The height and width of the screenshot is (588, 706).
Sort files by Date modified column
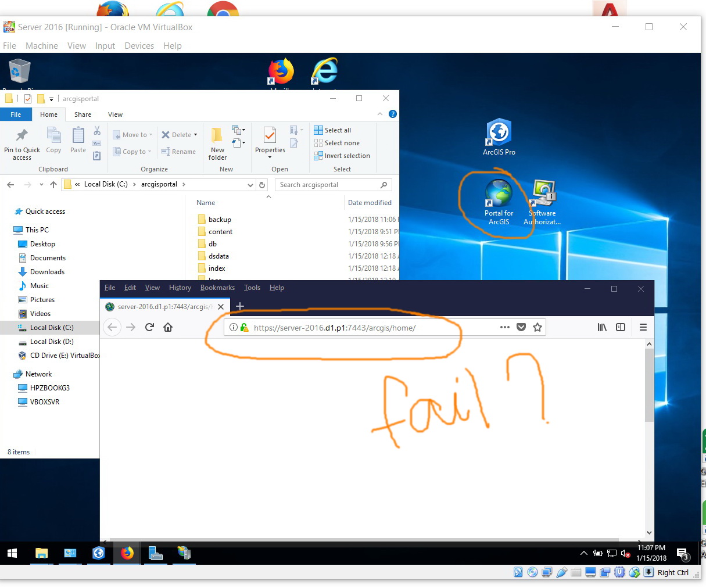370,203
